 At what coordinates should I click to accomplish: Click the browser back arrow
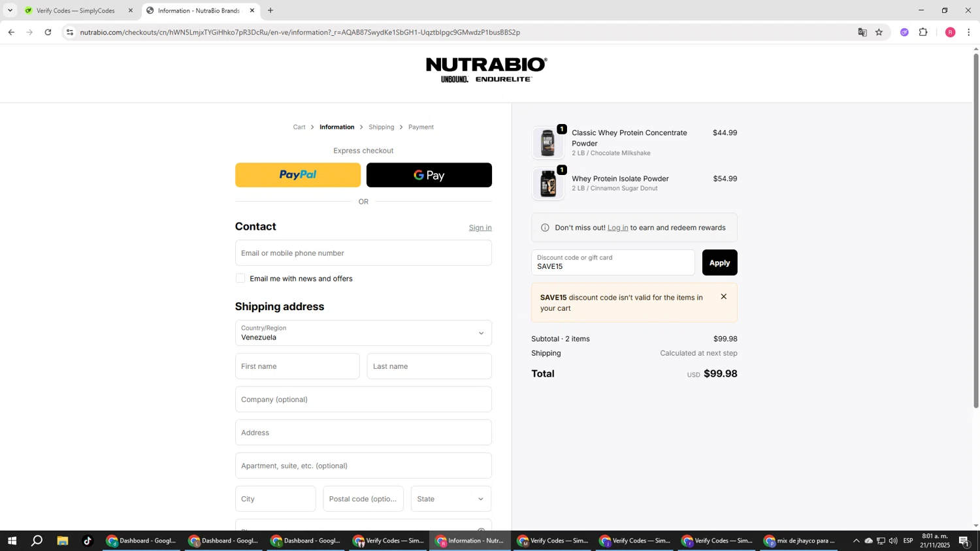pos(11,32)
